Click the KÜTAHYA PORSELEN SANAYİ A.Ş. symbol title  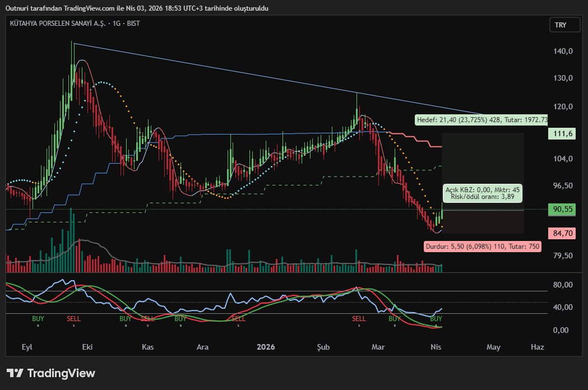pyautogui.click(x=58, y=23)
